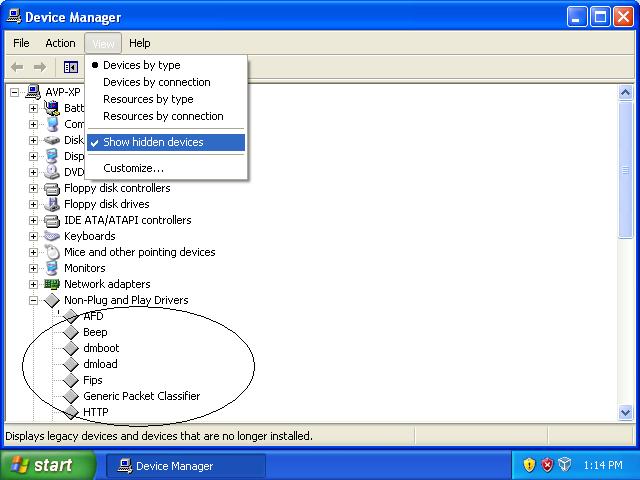The height and width of the screenshot is (480, 640).
Task: Click the diamond icon beside dmload
Action: coord(71,364)
